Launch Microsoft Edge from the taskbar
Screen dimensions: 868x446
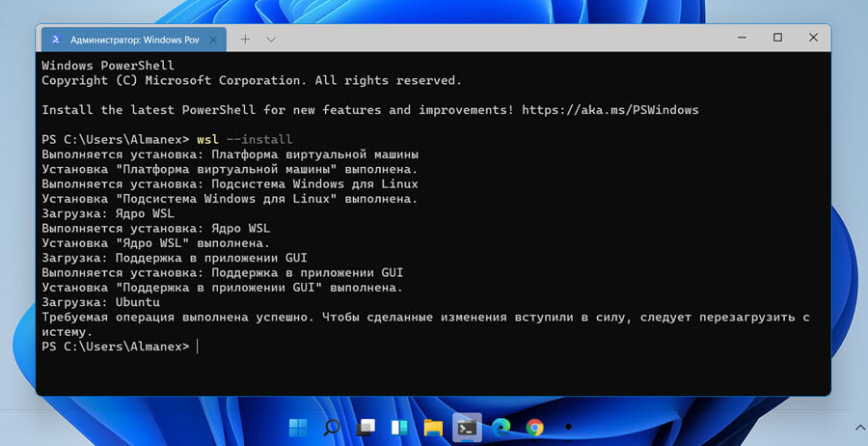(x=501, y=427)
